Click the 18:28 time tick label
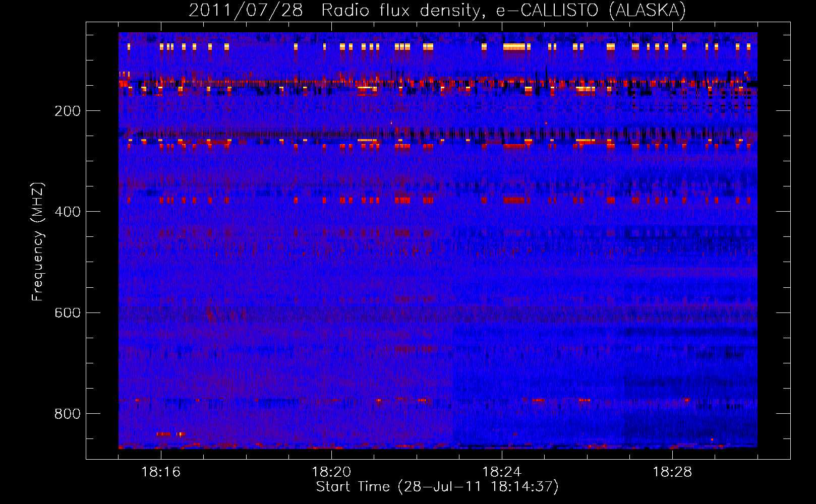Viewport: 816px width, 504px height. click(x=672, y=472)
